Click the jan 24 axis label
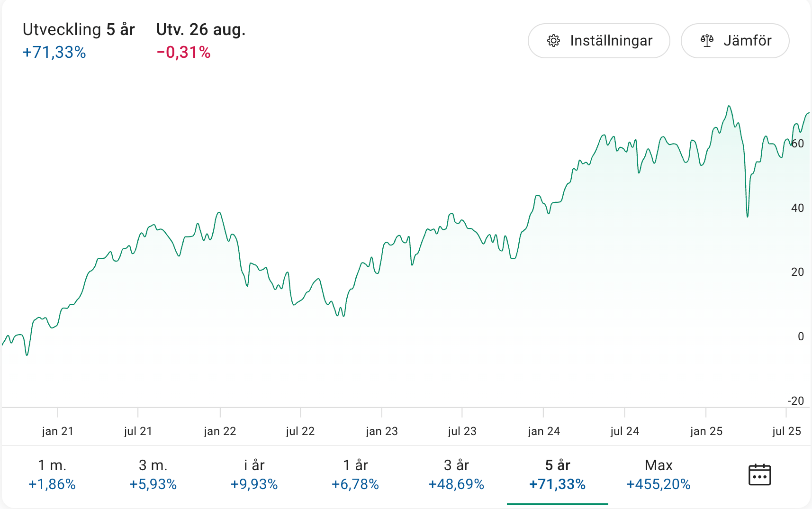This screenshot has height=509, width=812. click(x=544, y=431)
